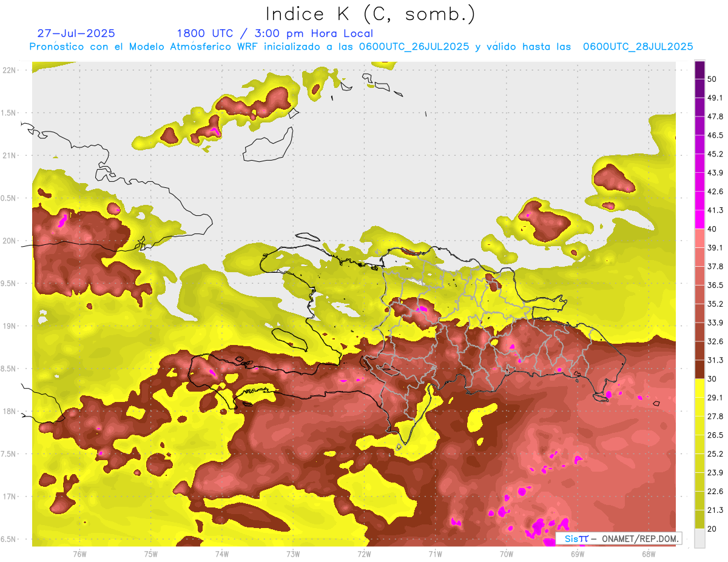The image size is (728, 562).
Task: Click the '43.9' color scale value
Action: point(715,173)
